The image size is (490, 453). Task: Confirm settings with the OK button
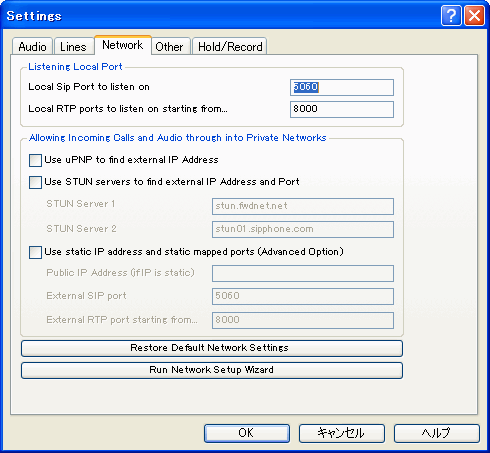[247, 433]
